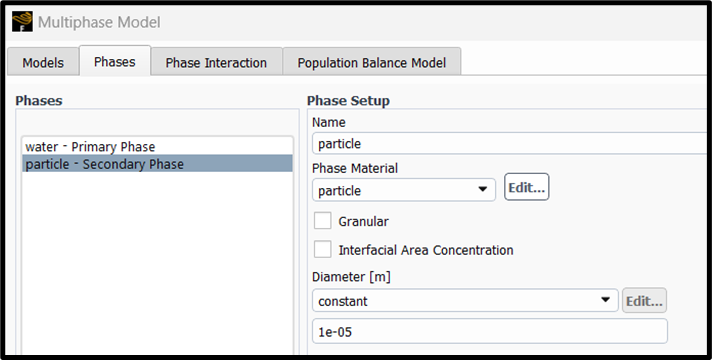Screen dimensions: 712x360
Task: Click the Name input field containing particle
Action: (x=509, y=144)
